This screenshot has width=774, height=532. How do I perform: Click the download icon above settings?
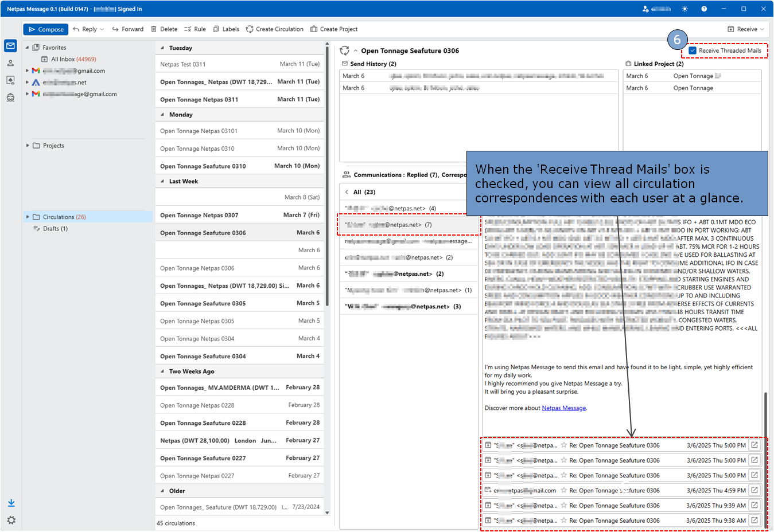click(x=11, y=503)
